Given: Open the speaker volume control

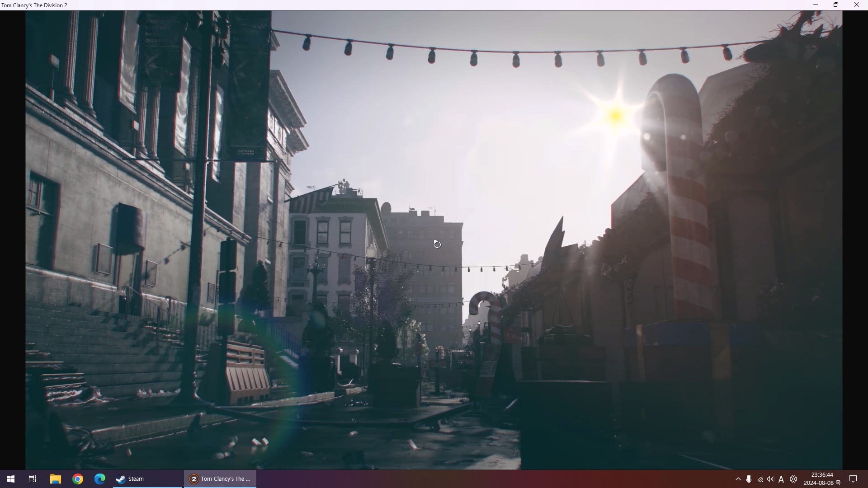Looking at the screenshot, I should click(x=770, y=479).
